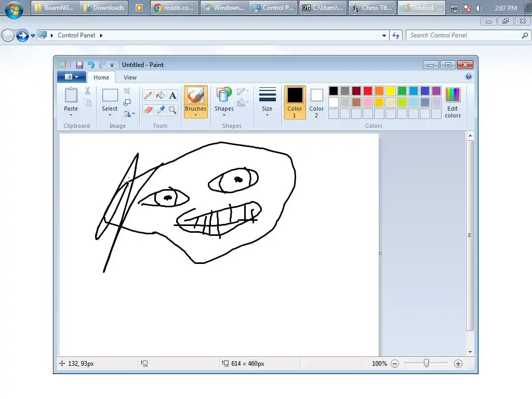532x399 pixels.
Task: Click the Control Panel forward arrow button
Action: [22, 35]
